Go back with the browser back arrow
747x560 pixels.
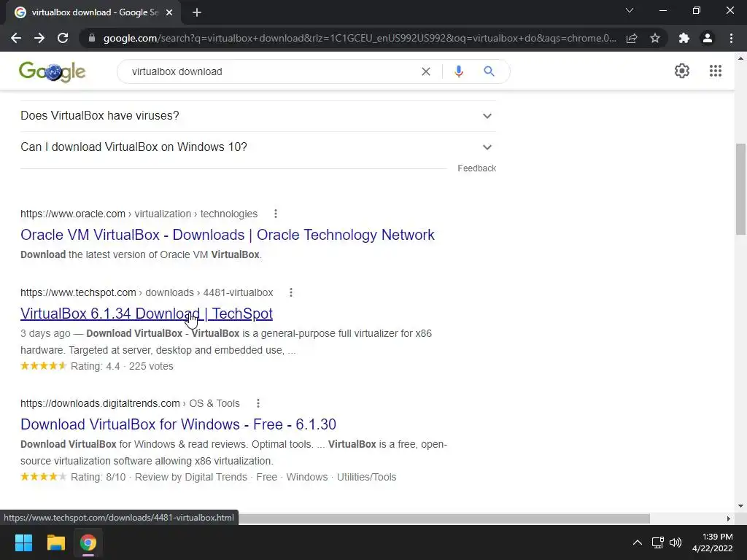coord(16,38)
